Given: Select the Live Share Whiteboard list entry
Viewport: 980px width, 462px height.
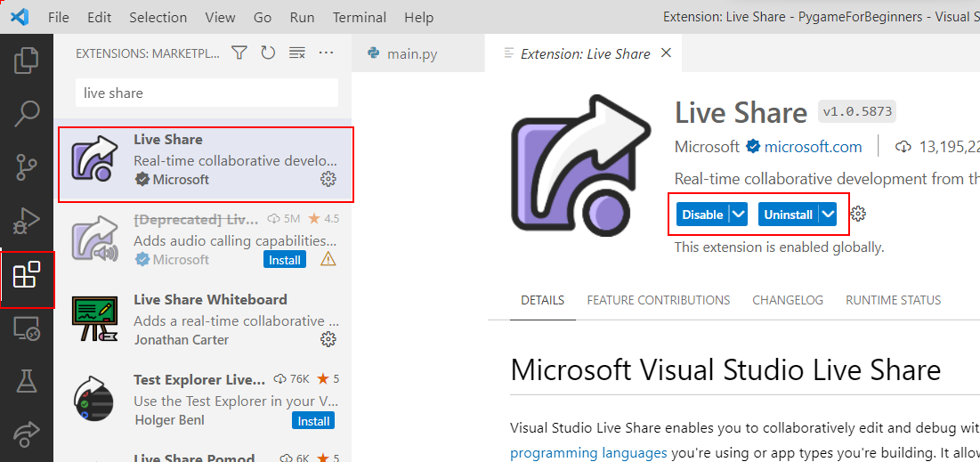Looking at the screenshot, I should 203,320.
